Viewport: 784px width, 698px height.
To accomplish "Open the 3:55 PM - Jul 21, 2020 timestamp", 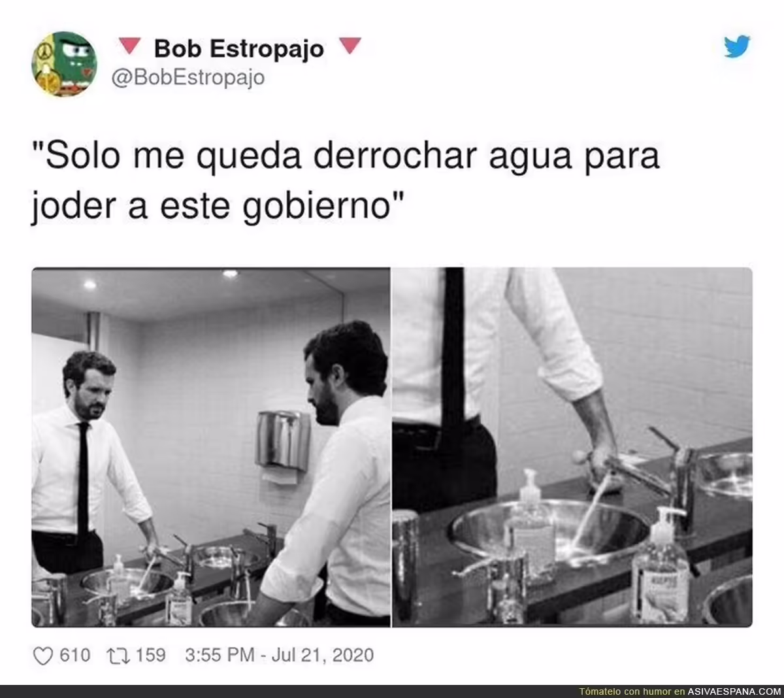I will click(x=280, y=655).
